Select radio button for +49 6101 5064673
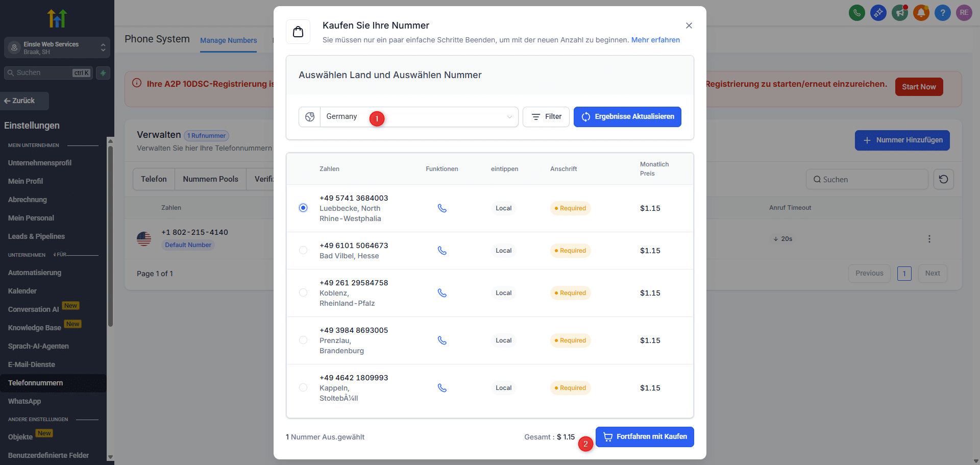Screen dimensions: 980x465 click(303, 250)
